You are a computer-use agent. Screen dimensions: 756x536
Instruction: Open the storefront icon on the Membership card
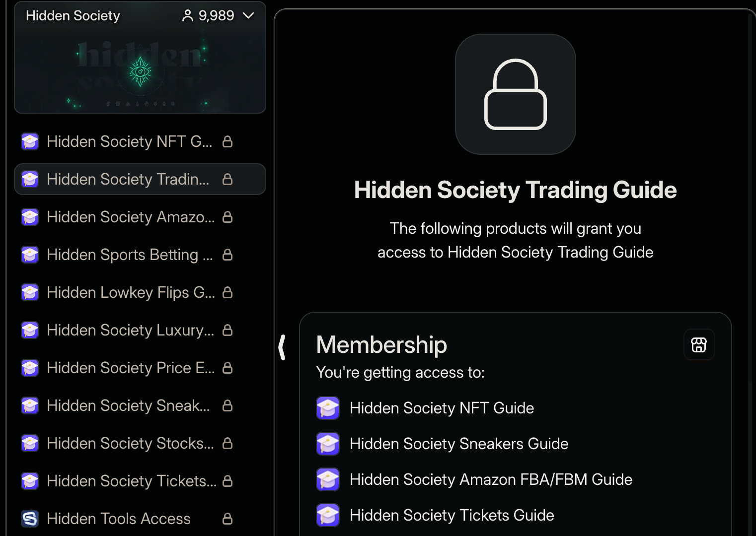pyautogui.click(x=699, y=344)
